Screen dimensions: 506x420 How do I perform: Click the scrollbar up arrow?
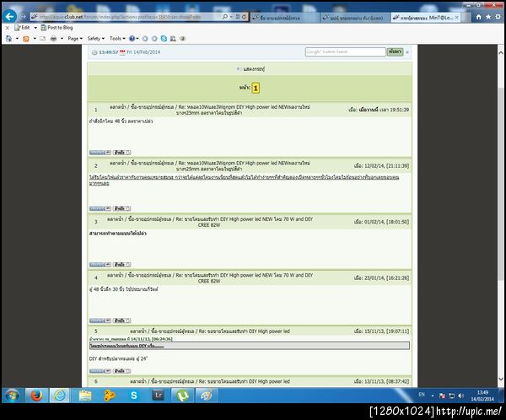(x=500, y=52)
